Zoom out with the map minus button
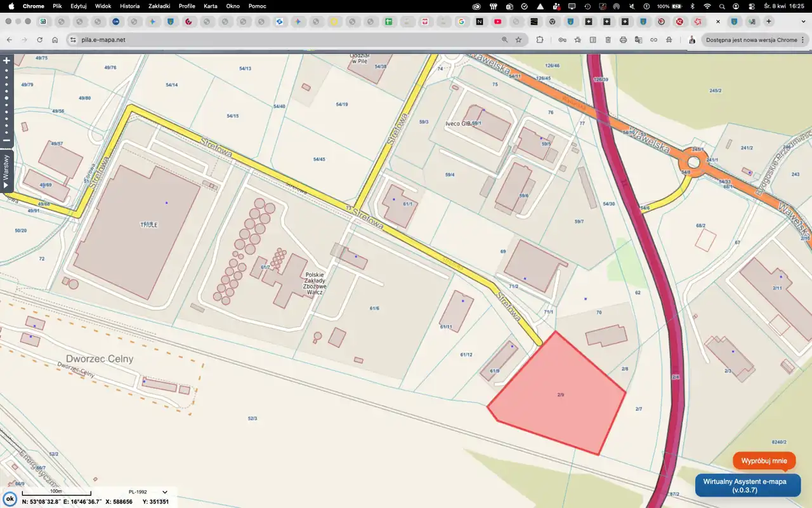Image resolution: width=812 pixels, height=508 pixels. point(7,140)
